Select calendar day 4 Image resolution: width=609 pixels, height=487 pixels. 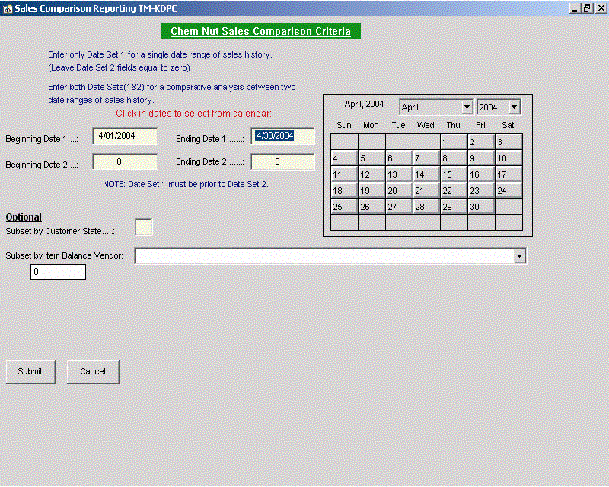pyautogui.click(x=344, y=158)
